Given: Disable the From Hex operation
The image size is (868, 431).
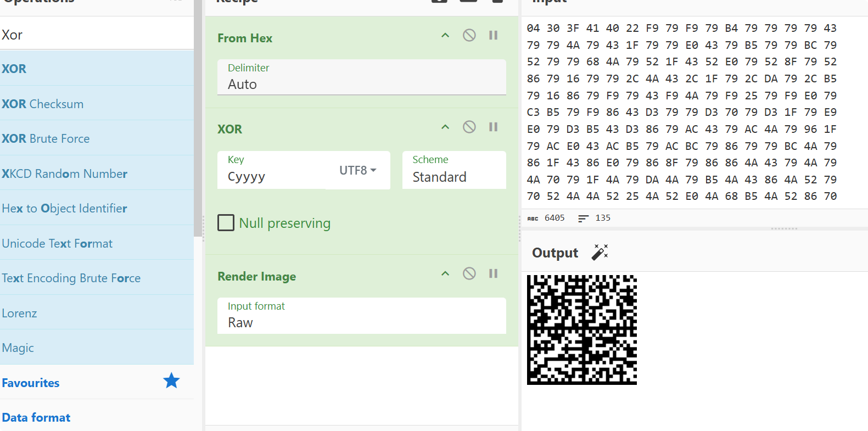Looking at the screenshot, I should [469, 36].
